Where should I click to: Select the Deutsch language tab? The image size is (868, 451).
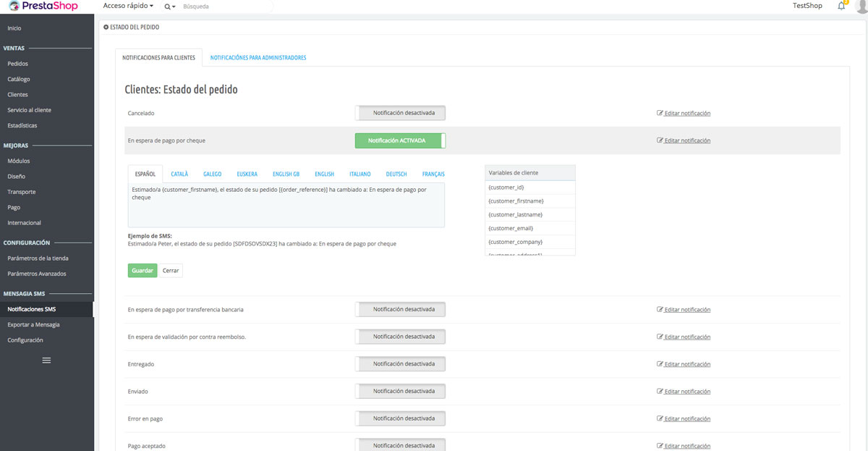(x=396, y=174)
